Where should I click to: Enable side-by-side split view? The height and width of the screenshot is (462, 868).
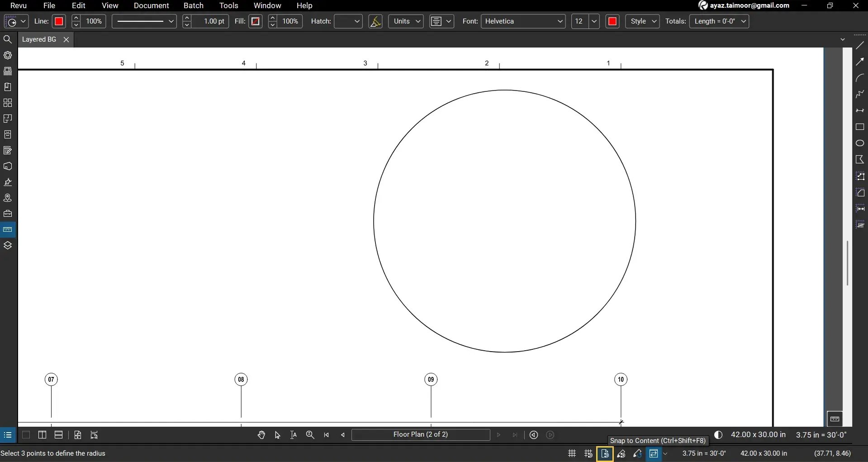42,435
